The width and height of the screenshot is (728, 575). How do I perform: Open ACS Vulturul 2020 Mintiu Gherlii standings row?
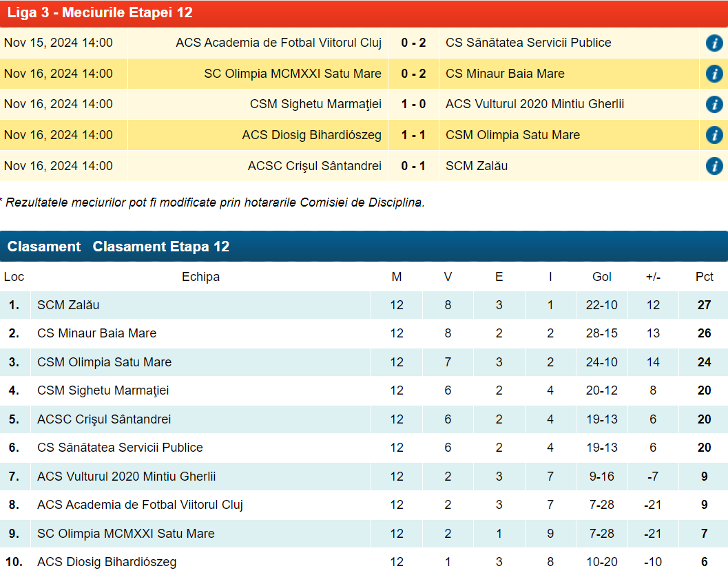(126, 477)
